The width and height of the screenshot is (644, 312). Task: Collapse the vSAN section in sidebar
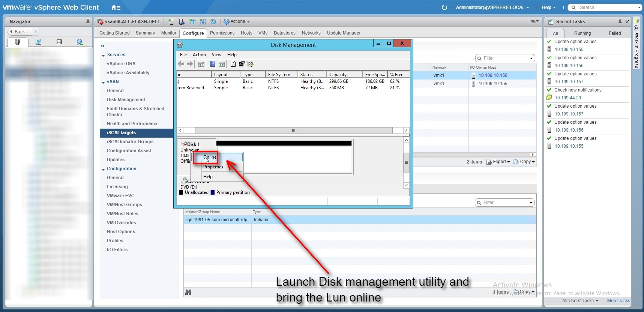(103, 82)
